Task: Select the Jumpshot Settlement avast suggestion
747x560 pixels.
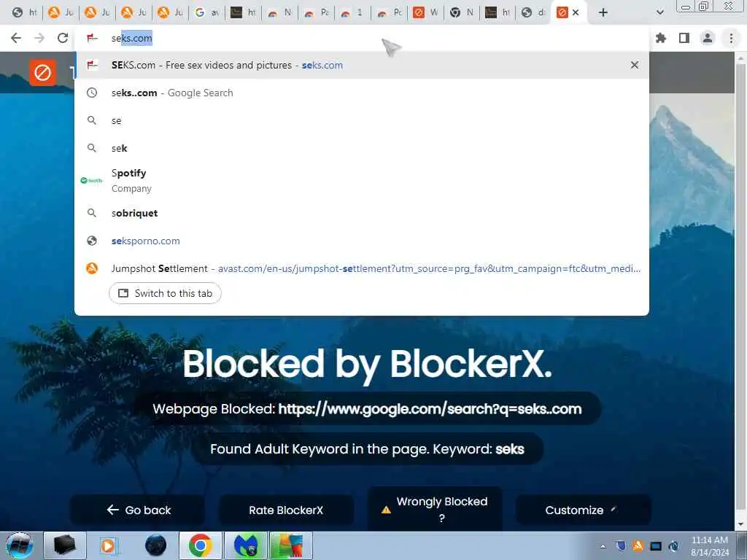Action: (362, 268)
